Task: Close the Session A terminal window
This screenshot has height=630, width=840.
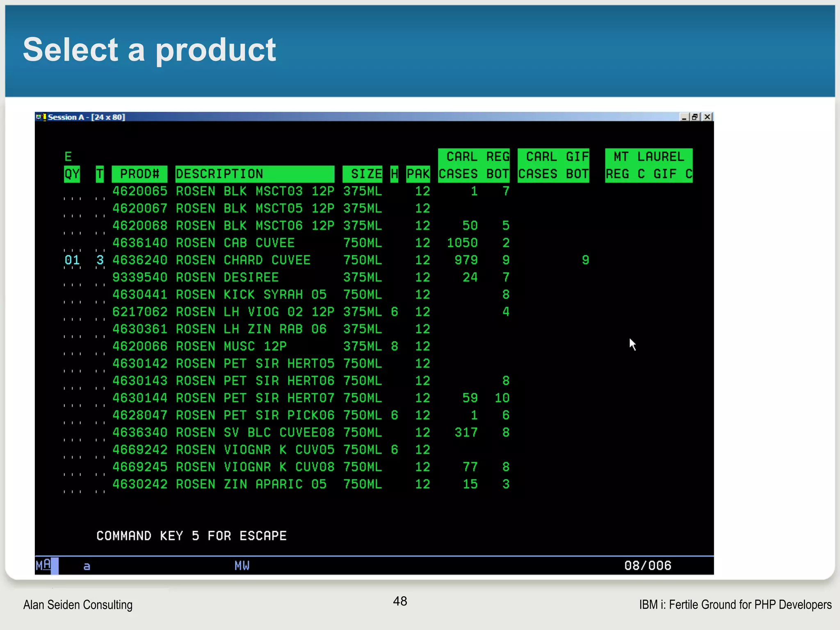Action: (x=708, y=117)
